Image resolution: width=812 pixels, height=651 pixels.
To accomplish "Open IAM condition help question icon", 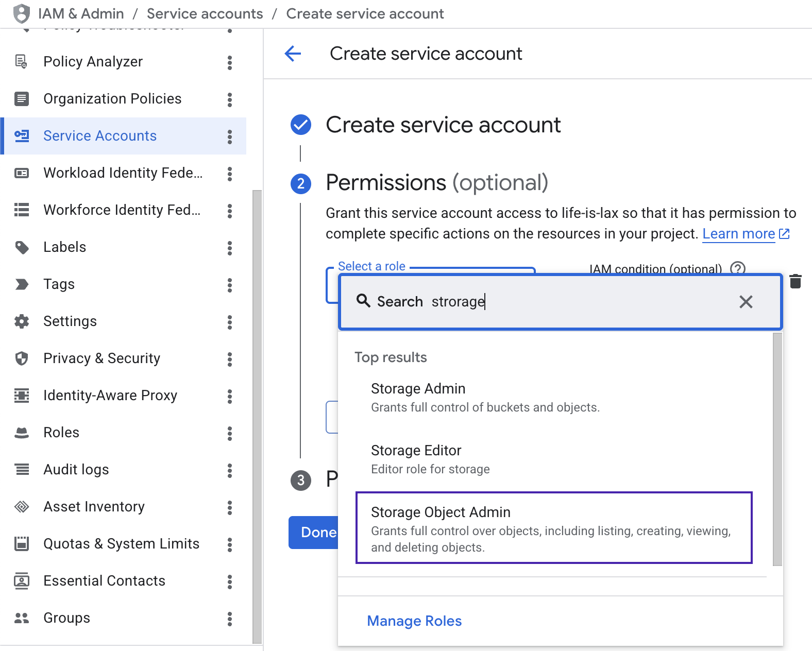I will tap(738, 268).
